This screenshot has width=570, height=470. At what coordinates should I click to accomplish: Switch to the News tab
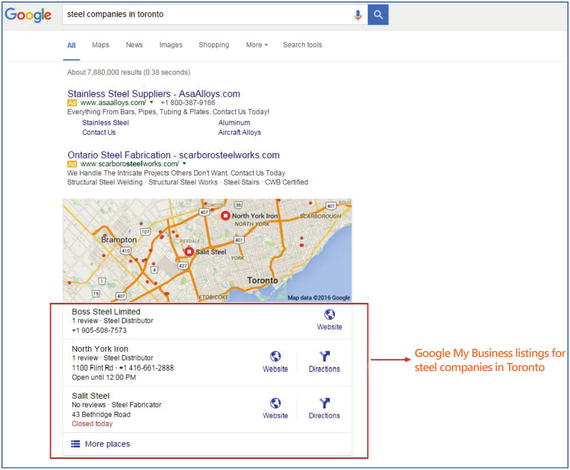[134, 45]
